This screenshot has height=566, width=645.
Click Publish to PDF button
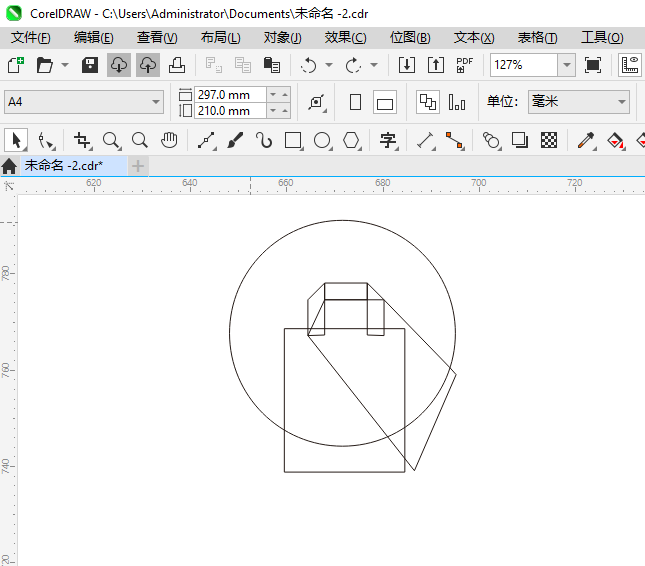point(464,65)
